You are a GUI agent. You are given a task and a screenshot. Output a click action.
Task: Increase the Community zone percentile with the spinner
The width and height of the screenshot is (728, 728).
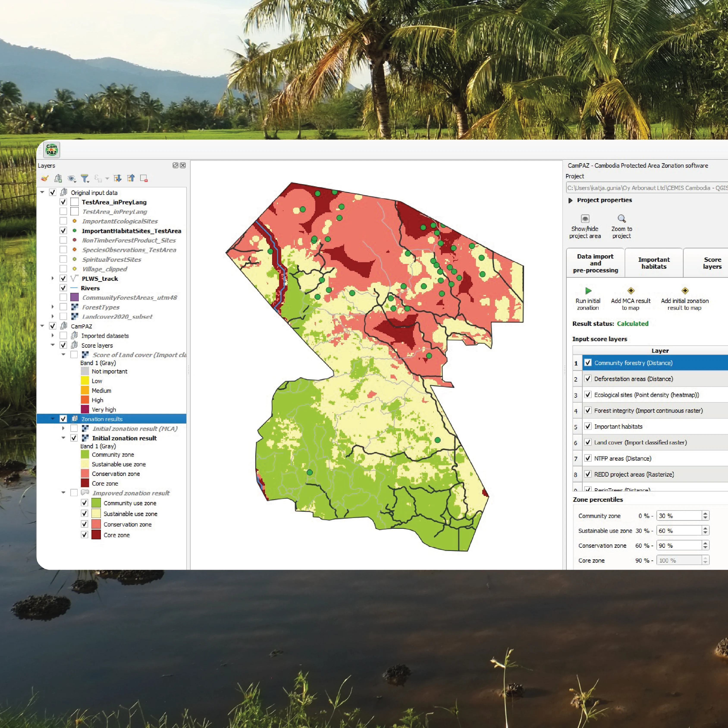point(705,513)
